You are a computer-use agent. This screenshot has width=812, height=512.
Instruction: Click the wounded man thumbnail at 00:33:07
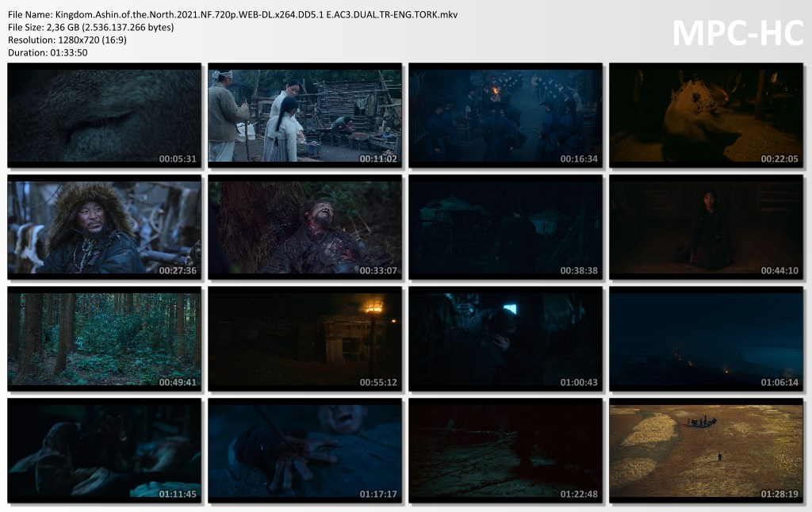[305, 227]
